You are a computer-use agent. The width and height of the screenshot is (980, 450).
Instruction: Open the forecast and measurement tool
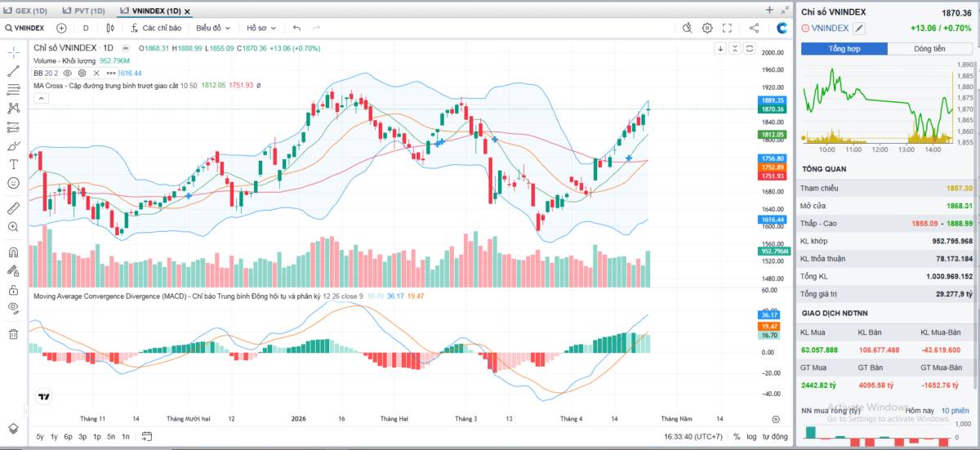[x=13, y=127]
